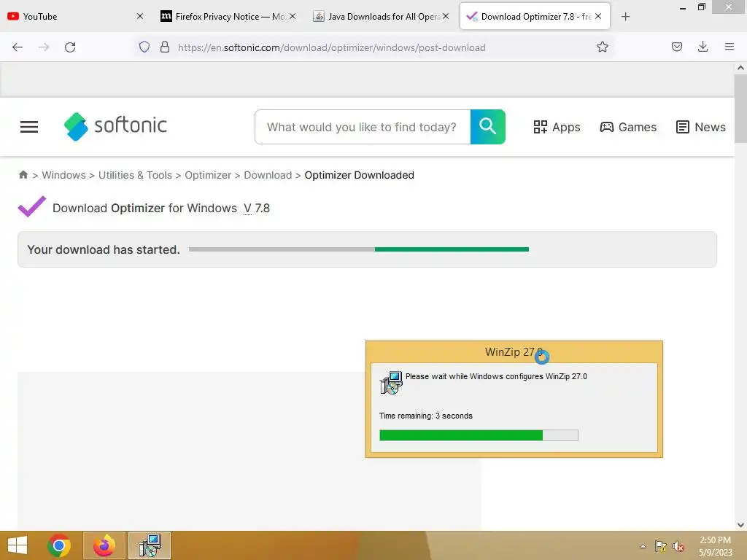Click the page vertical scrollbar thumb
This screenshot has height=560, width=747.
740,109
